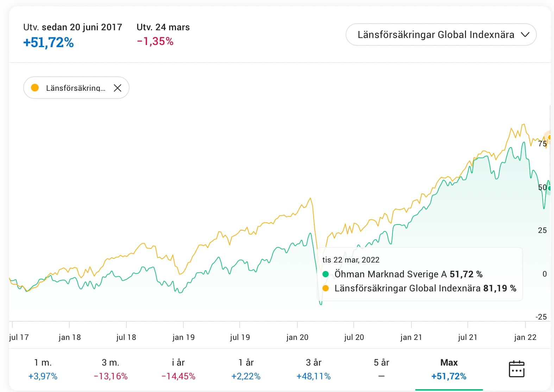Click the -25 y-axis label
The image size is (554, 392).
541,317
